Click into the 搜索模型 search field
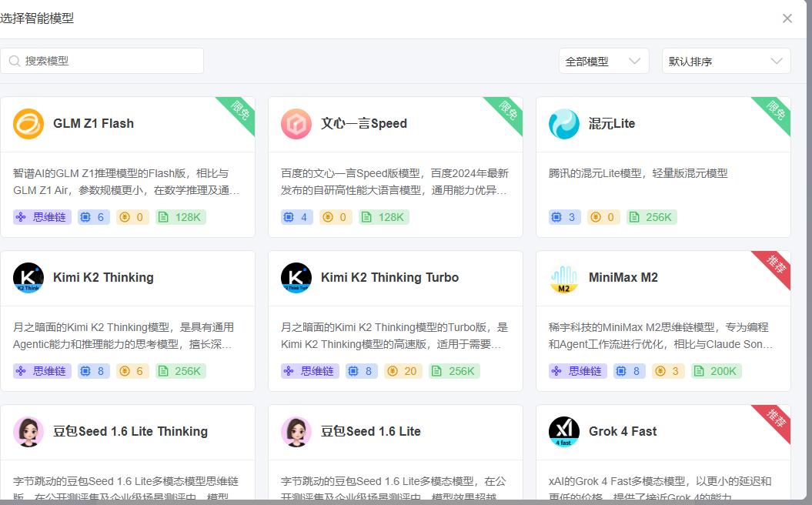 pyautogui.click(x=102, y=61)
